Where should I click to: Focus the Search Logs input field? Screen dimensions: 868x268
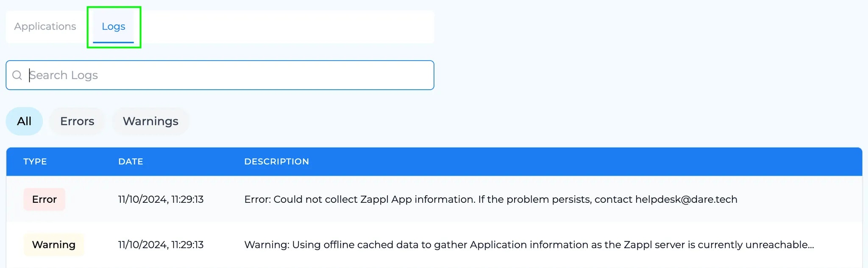click(220, 75)
